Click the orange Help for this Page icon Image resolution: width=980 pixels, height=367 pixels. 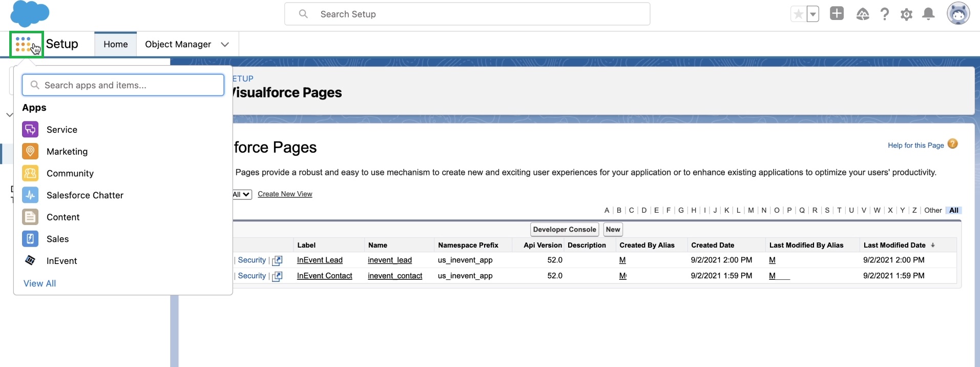(x=952, y=144)
